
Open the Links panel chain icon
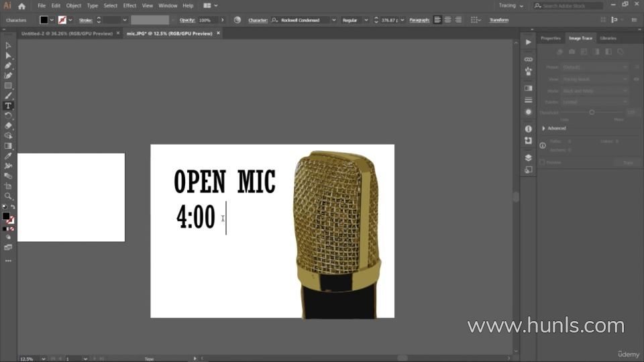point(528,59)
